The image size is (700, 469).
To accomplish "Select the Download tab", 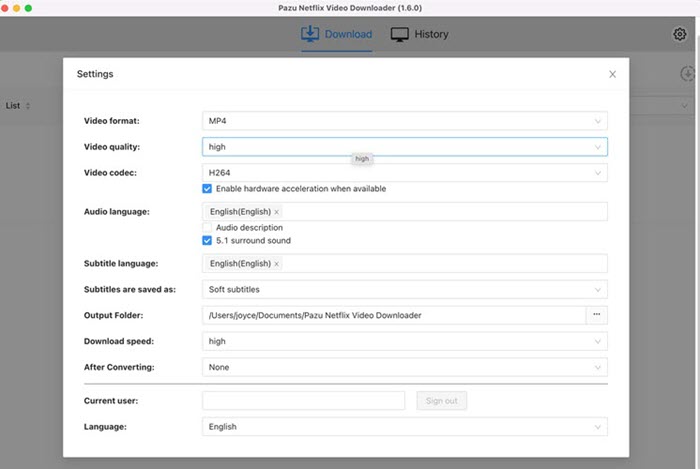I will pyautogui.click(x=336, y=34).
